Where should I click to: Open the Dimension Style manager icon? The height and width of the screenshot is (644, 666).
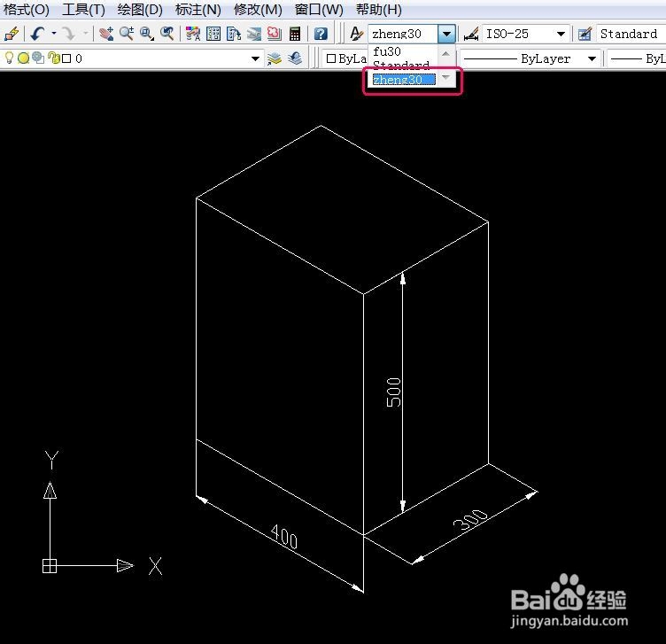click(470, 34)
